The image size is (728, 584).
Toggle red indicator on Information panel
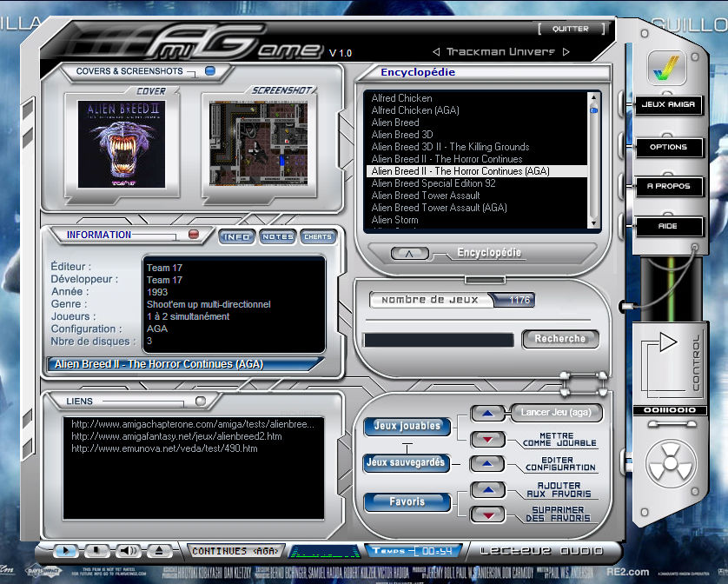point(194,234)
